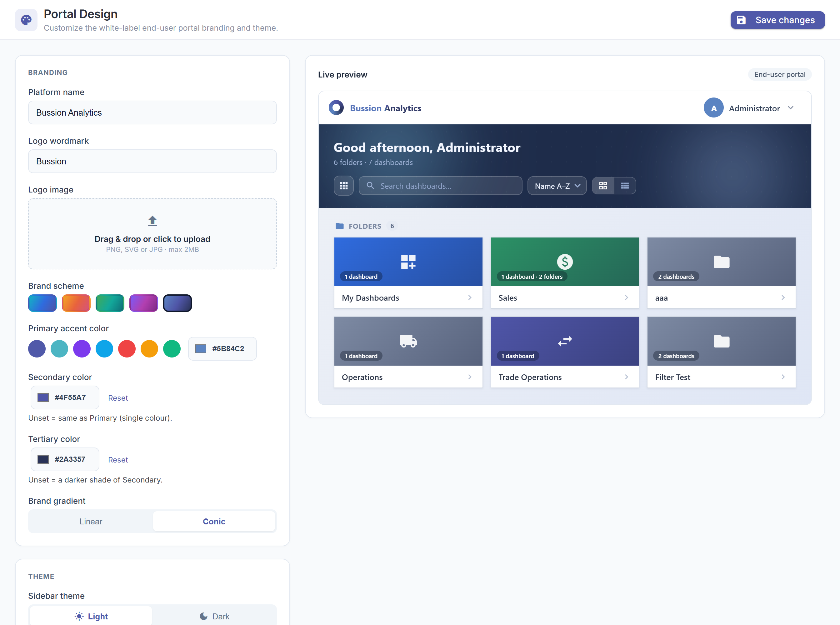Select the green brand scheme swatch
The image size is (840, 625).
click(x=110, y=303)
